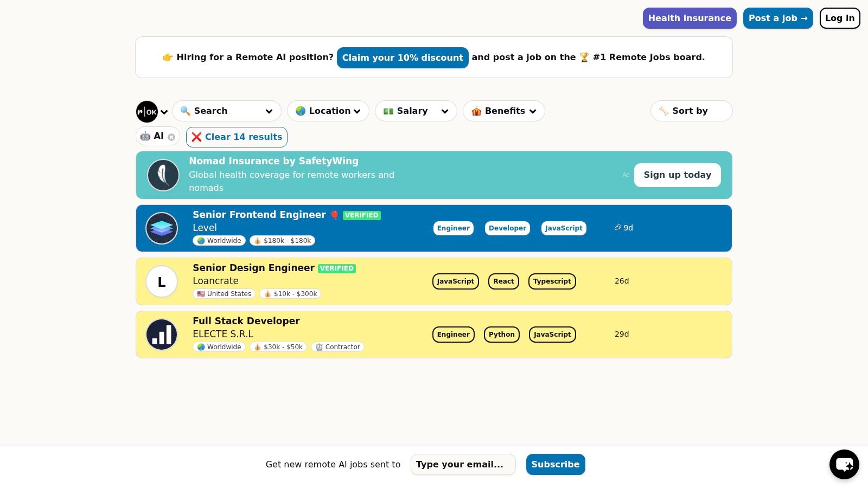
Task: Click the Engineer tag on Senior Frontend Engineer
Action: pos(454,228)
